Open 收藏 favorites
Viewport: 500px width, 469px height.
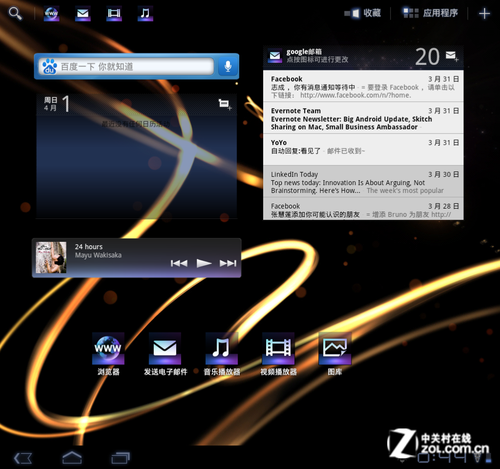[x=363, y=13]
